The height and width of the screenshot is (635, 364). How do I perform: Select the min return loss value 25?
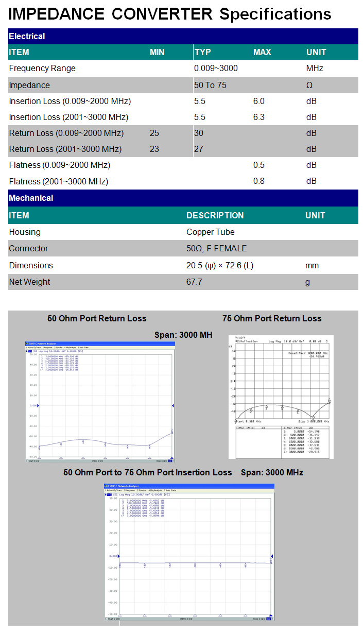154,133
